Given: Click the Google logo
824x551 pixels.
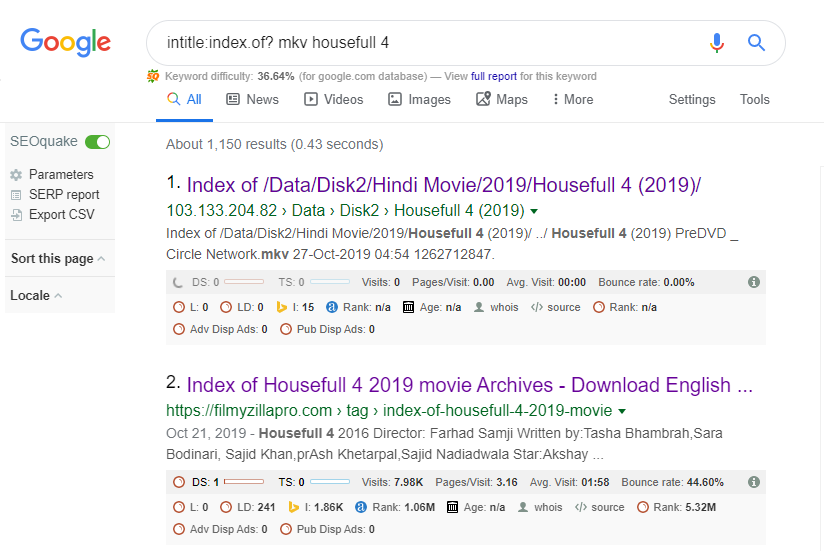Looking at the screenshot, I should point(66,42).
